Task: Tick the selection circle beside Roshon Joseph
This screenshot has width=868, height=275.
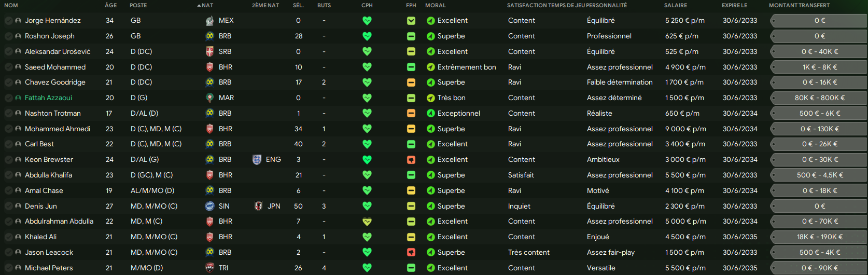Action: click(x=9, y=36)
